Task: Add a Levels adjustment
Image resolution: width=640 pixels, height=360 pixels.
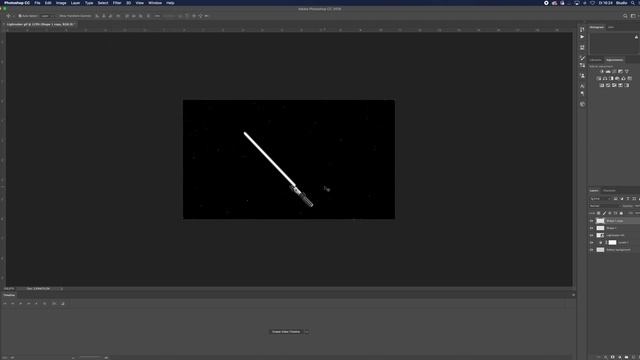Action: pyautogui.click(x=608, y=71)
